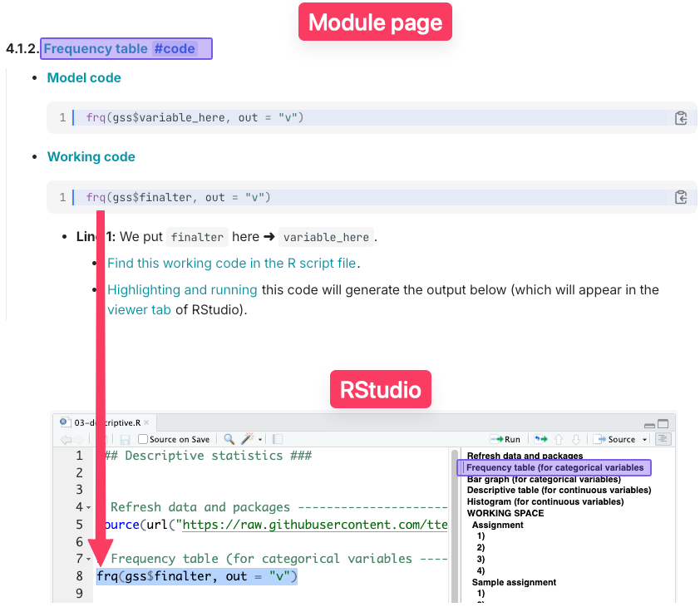Minimize the RStudio source pane
The height and width of the screenshot is (607, 700).
649,424
